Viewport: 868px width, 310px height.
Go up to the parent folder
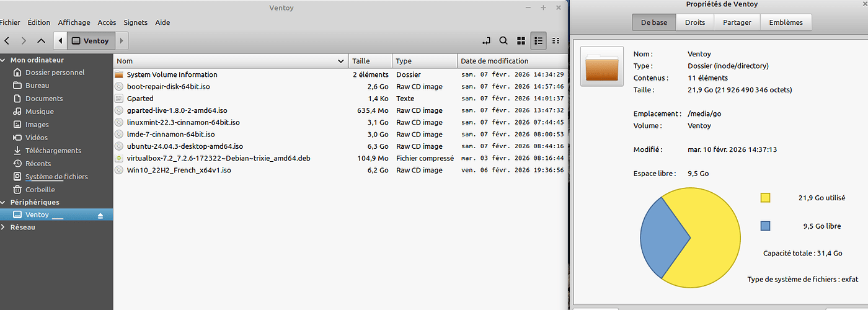click(x=41, y=41)
